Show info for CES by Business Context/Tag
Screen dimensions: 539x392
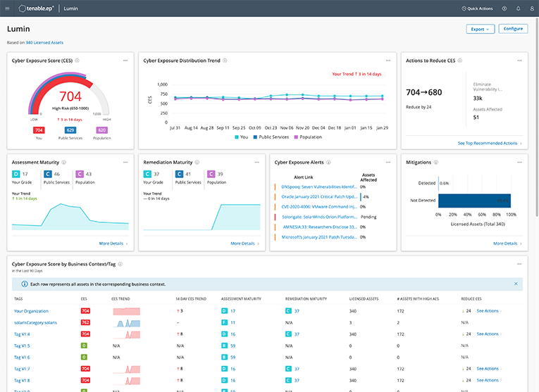pyautogui.click(x=120, y=264)
